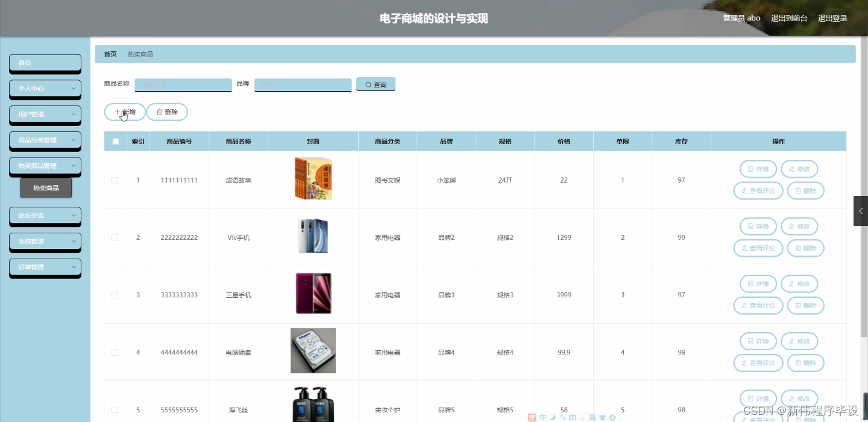Check the checkbox for the 成语故事 row

tap(115, 180)
